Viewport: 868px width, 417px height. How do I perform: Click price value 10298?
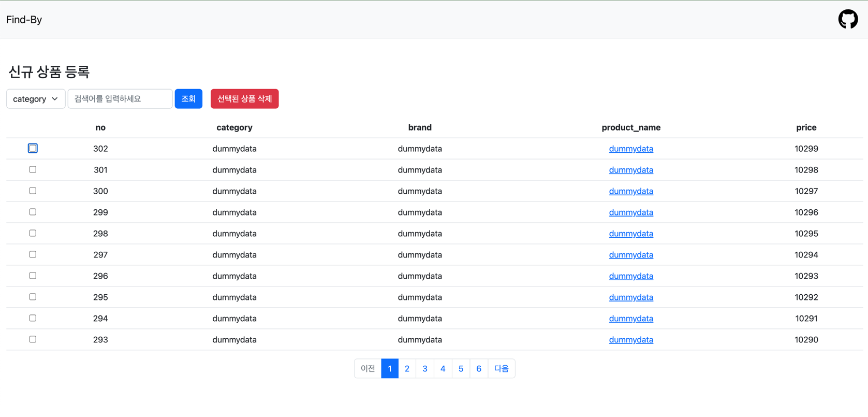806,170
